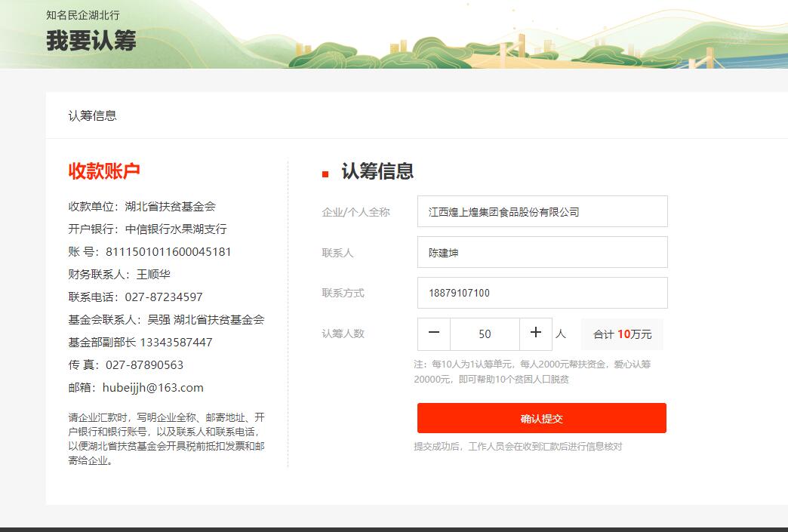The image size is (788, 532).
Task: Focus the 企业/个人全称 company name field
Action: 542,212
